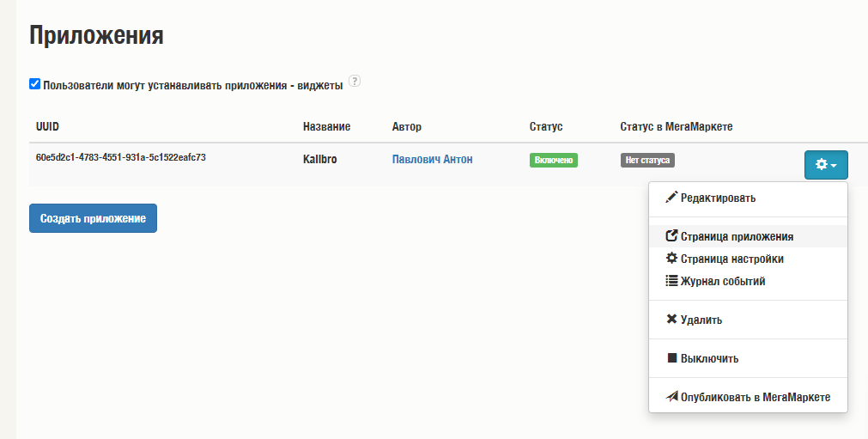The height and width of the screenshot is (439, 868).
Task: Open author link Павлович Антон
Action: (x=433, y=160)
